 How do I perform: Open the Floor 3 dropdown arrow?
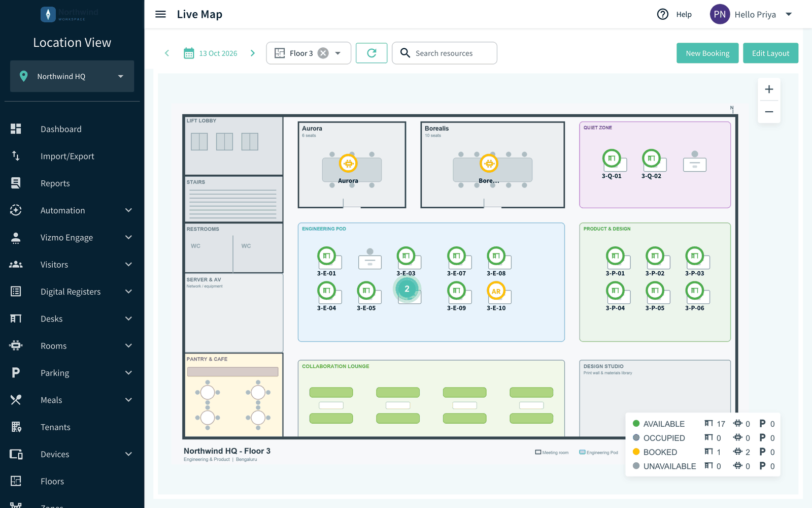(x=338, y=53)
